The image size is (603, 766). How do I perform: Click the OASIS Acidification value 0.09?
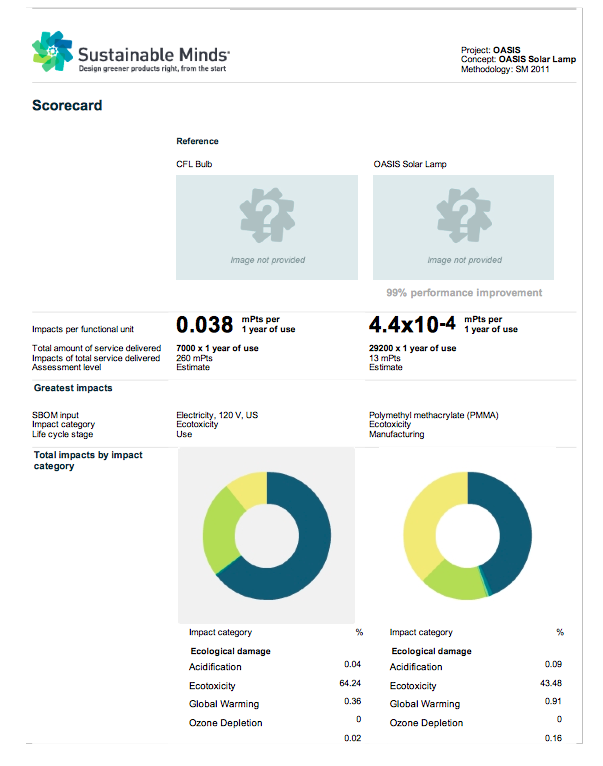554,664
